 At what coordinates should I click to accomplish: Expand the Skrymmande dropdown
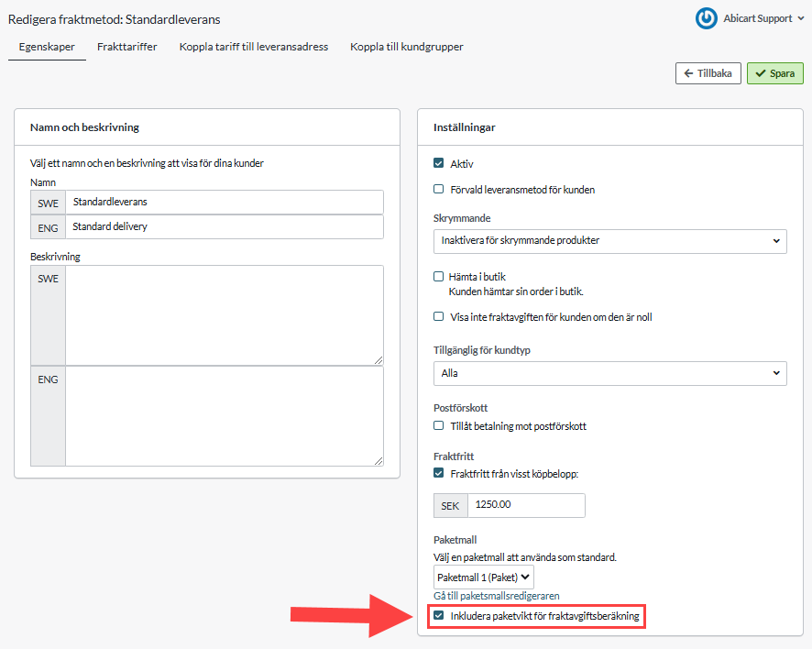point(609,241)
